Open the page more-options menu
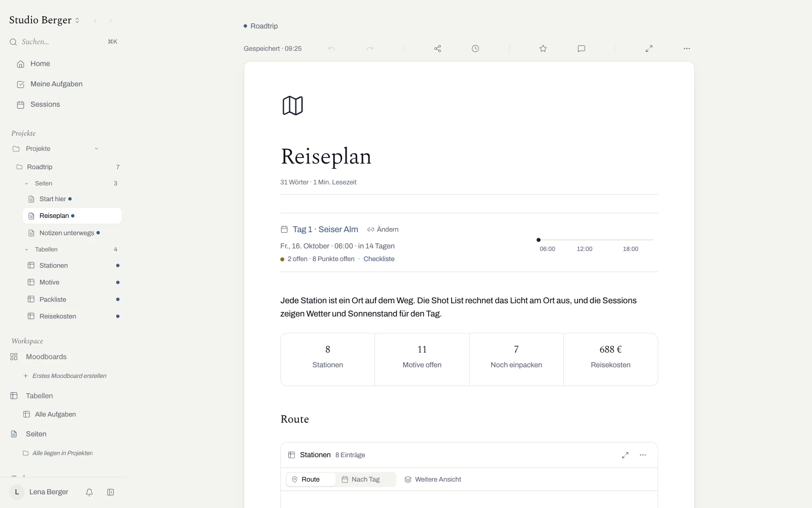The image size is (812, 508). click(687, 49)
